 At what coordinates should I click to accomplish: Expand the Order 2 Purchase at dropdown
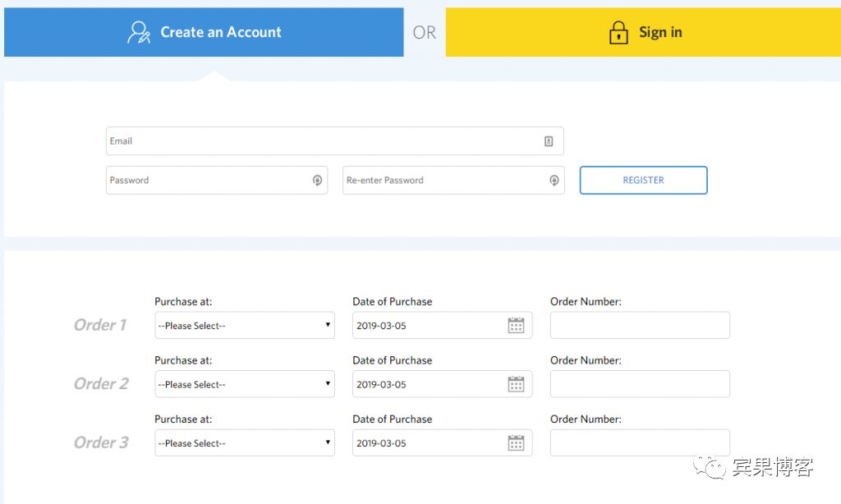click(x=245, y=384)
